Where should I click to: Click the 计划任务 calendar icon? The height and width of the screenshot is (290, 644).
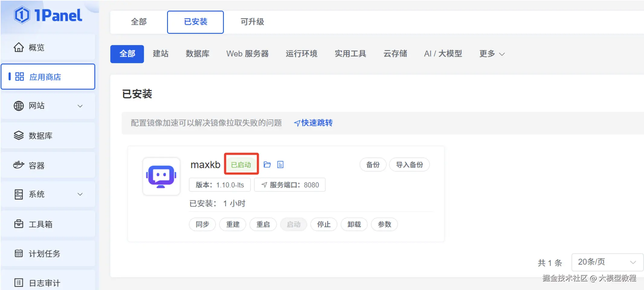(x=19, y=253)
